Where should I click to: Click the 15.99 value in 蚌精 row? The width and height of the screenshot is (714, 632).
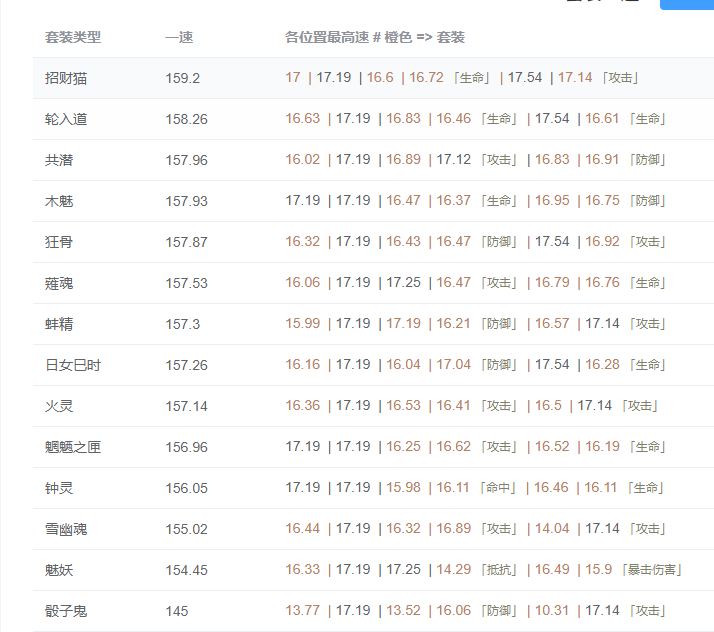302,323
